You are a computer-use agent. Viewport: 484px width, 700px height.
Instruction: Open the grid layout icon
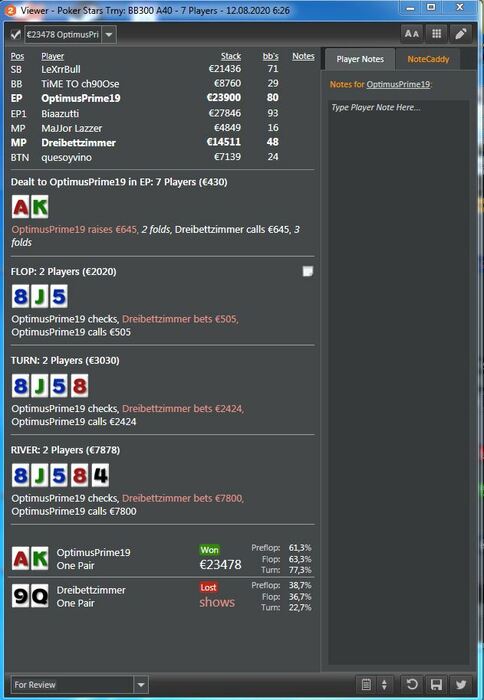click(x=436, y=34)
